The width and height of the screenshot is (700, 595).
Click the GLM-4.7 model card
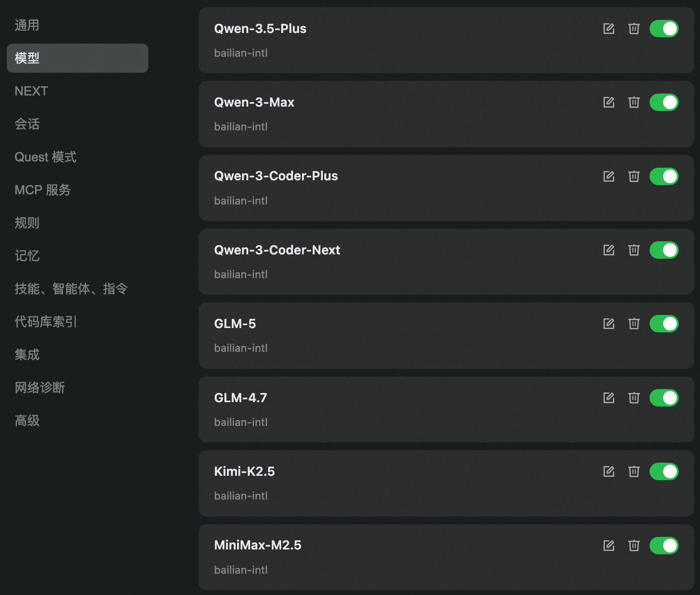388,409
